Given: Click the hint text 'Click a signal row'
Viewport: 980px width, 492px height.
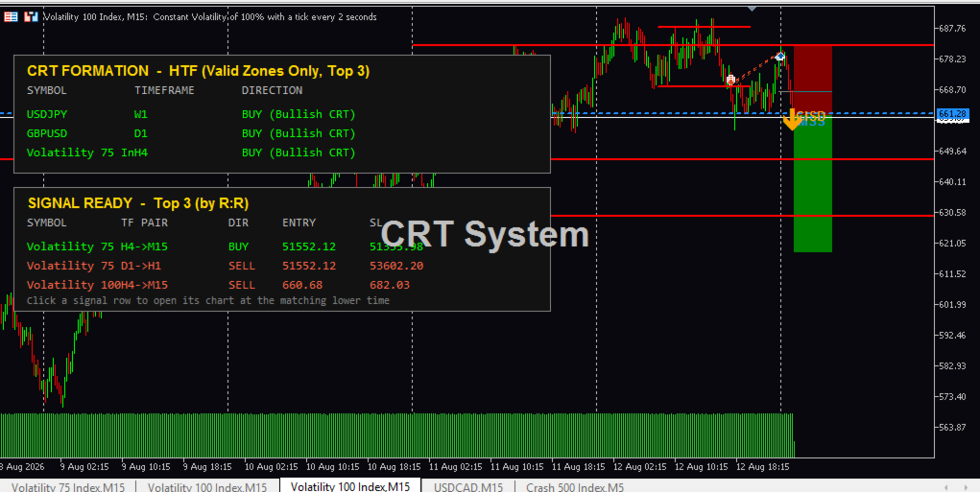Looking at the screenshot, I should [208, 301].
